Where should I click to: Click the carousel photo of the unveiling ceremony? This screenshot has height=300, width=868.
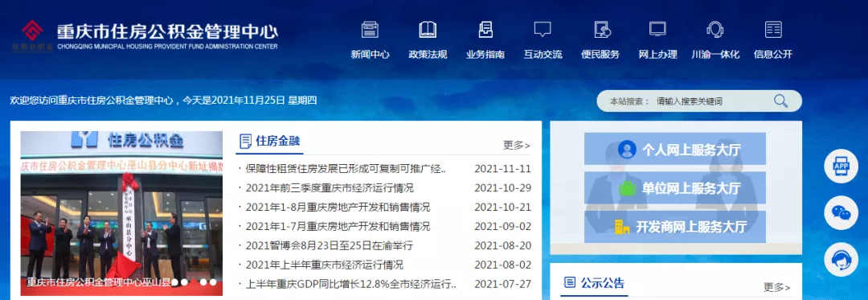tap(122, 213)
